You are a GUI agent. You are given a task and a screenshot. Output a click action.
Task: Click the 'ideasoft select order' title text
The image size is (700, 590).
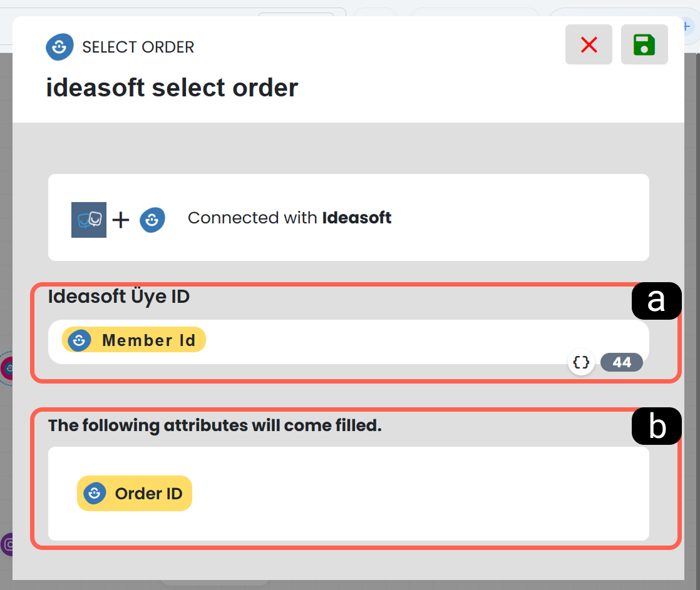172,88
